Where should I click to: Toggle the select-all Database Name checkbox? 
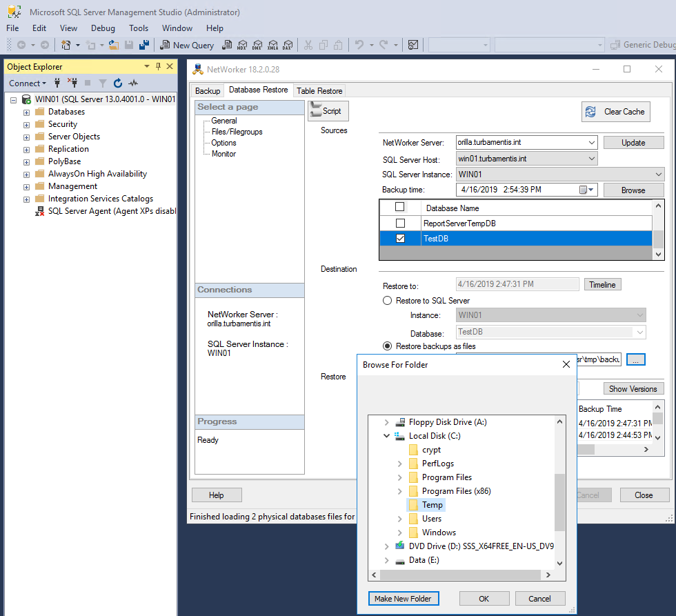(x=399, y=207)
